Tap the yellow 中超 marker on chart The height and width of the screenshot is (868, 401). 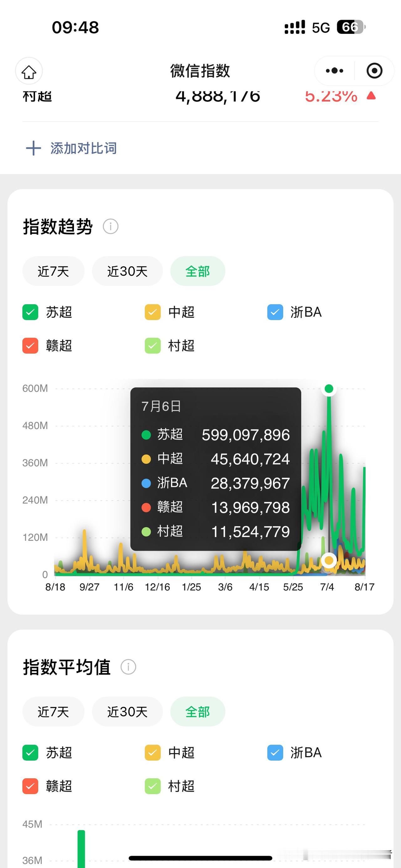pyautogui.click(x=329, y=560)
